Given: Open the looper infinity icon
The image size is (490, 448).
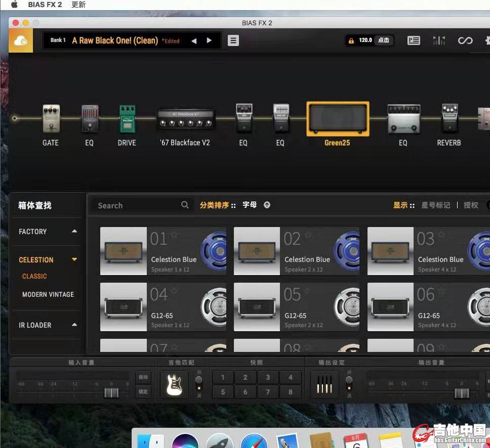Looking at the screenshot, I should [465, 40].
